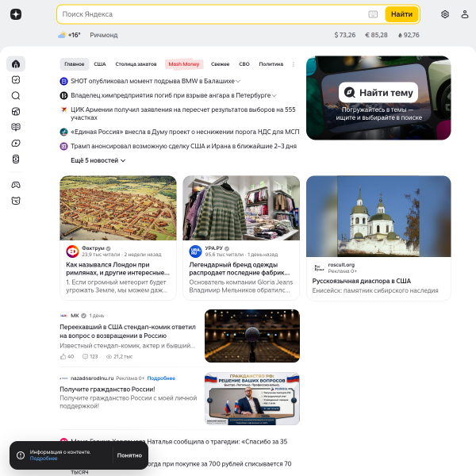Open Русскоязычная диаспора в США ad

coord(361,281)
